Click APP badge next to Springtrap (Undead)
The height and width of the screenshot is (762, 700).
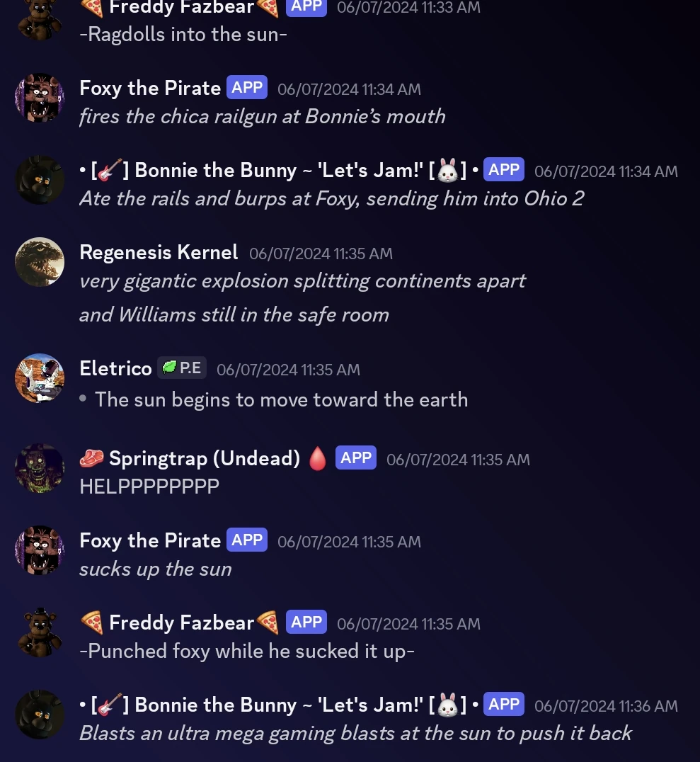pos(355,457)
